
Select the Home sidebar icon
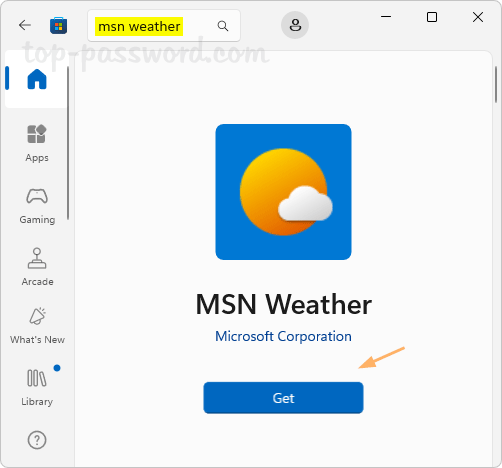37,79
